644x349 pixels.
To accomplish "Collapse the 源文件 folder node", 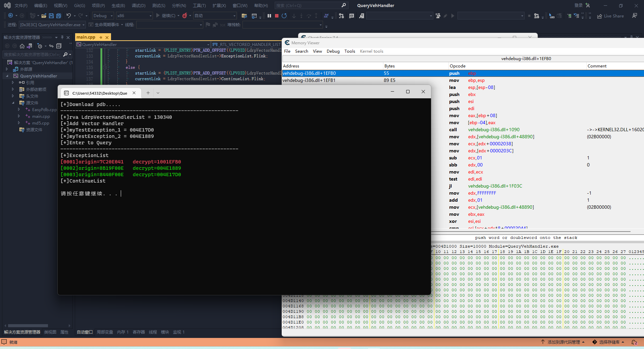I will point(13,103).
